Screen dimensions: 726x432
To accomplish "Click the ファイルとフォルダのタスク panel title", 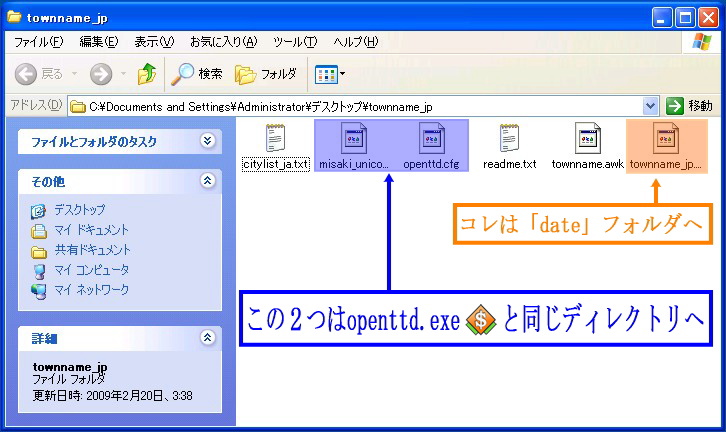I will point(94,142).
